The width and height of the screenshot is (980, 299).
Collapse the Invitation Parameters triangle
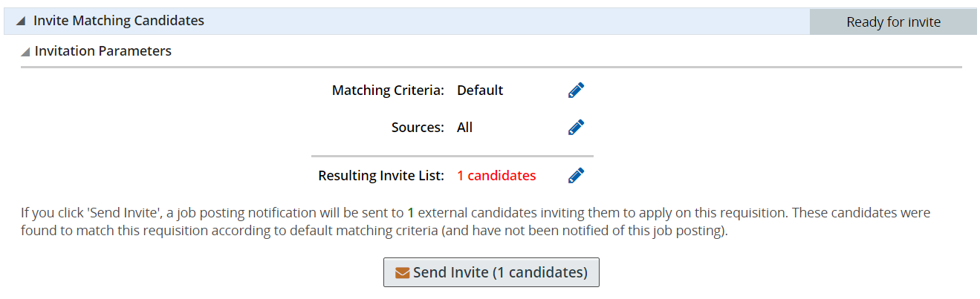pos(26,52)
